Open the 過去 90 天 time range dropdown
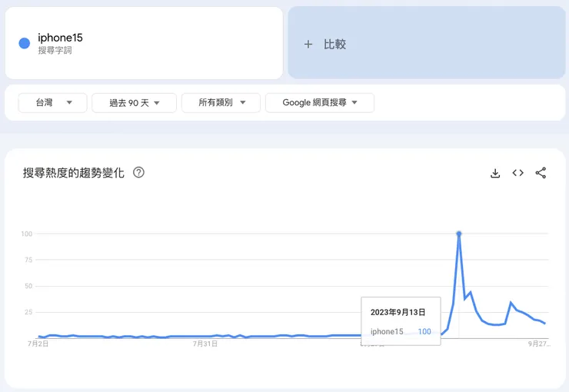The image size is (569, 392). (135, 103)
